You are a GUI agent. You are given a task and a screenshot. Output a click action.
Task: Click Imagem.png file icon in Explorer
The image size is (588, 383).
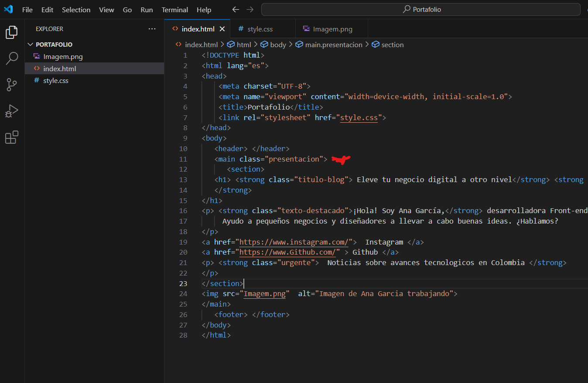coord(37,56)
